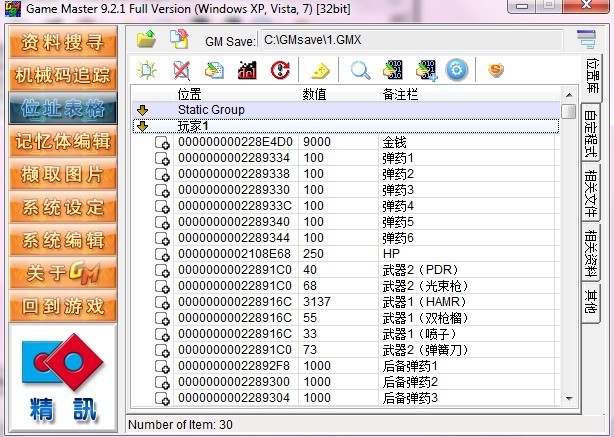Collapse the Static Group arrow
This screenshot has width=614, height=437.
click(x=142, y=110)
